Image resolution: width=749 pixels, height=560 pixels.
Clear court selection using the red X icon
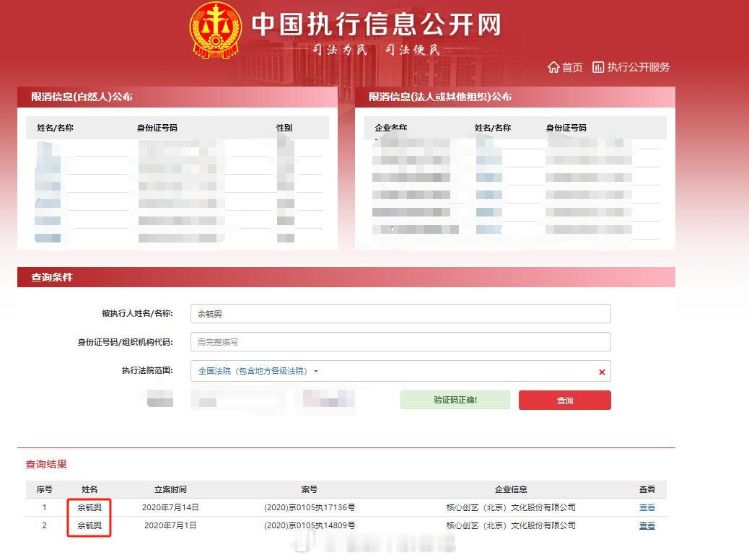pos(601,371)
